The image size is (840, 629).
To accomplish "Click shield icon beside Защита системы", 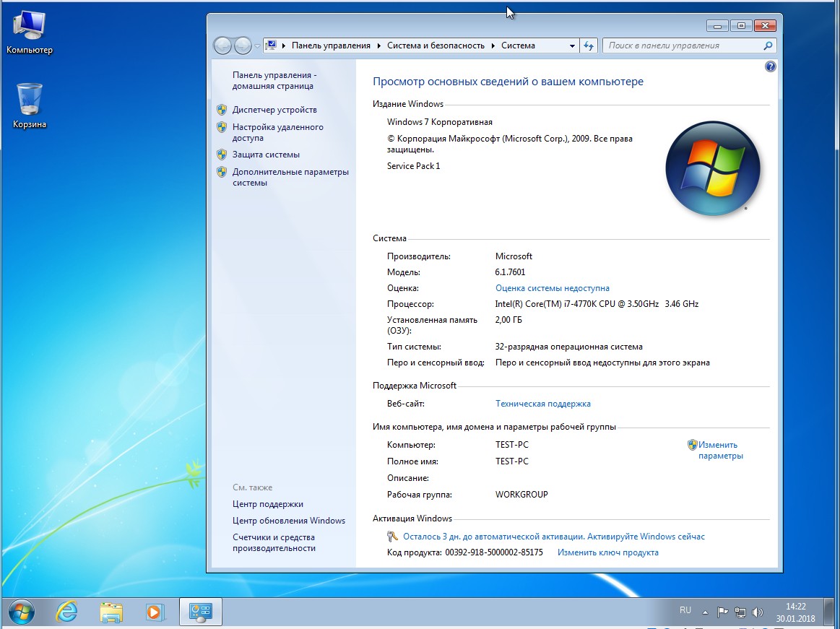I will (x=222, y=155).
